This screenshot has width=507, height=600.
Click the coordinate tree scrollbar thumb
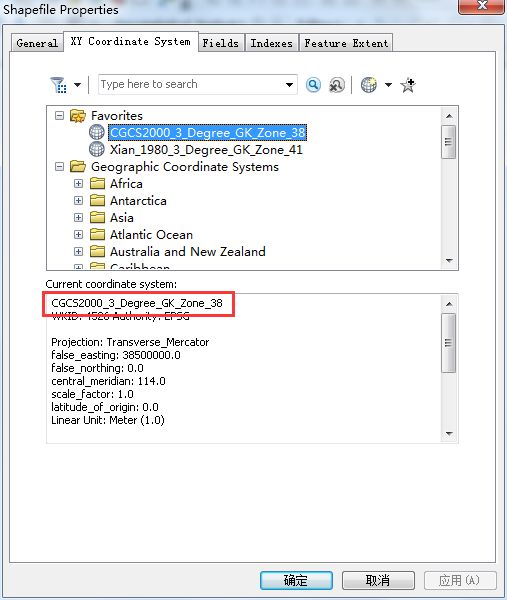(448, 142)
